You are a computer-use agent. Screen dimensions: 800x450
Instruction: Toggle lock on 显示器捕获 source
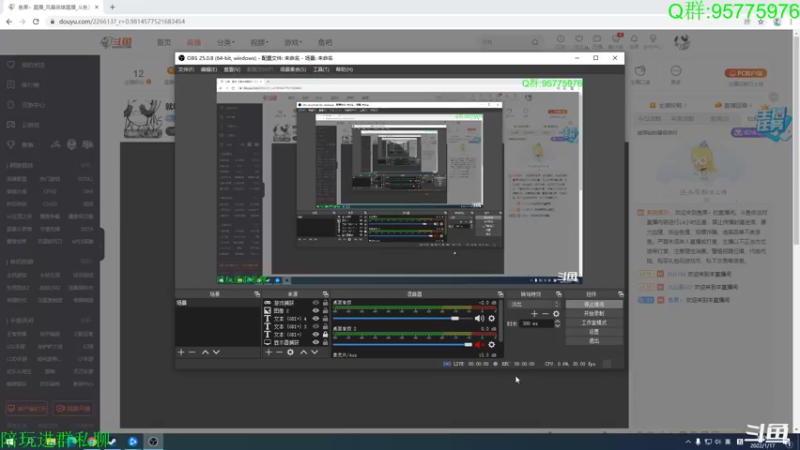click(x=325, y=342)
